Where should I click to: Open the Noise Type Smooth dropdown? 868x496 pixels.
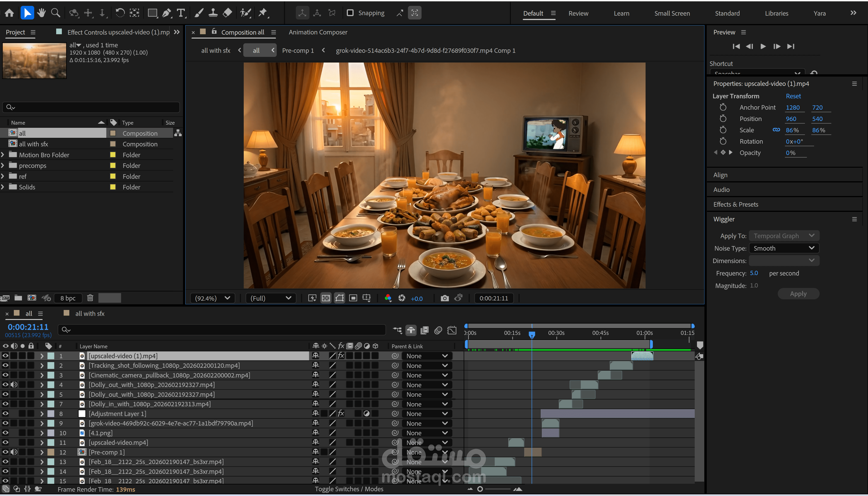coord(784,248)
